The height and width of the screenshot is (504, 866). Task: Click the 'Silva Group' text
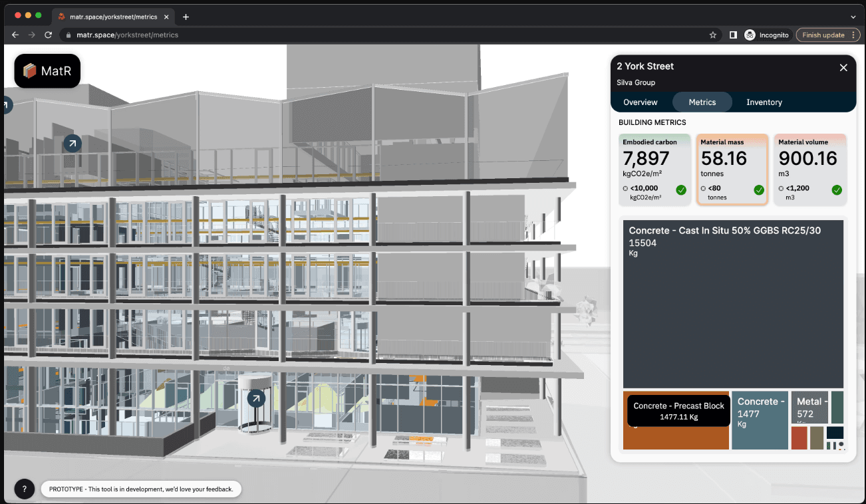[636, 82]
